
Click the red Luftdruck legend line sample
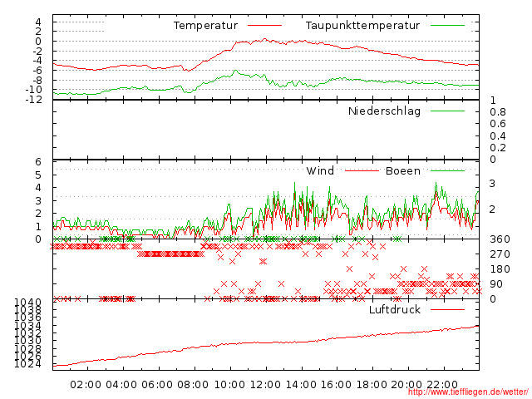[447, 310]
